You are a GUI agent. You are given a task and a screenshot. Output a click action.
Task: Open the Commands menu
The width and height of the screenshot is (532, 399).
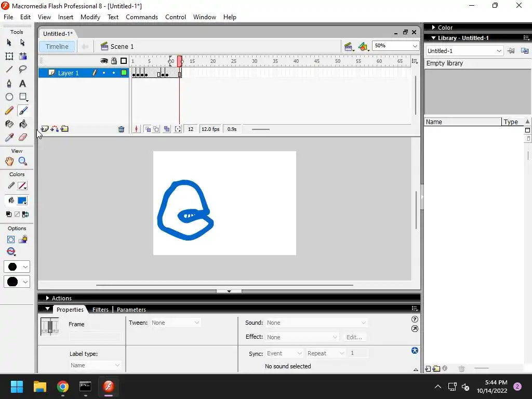[x=142, y=17]
